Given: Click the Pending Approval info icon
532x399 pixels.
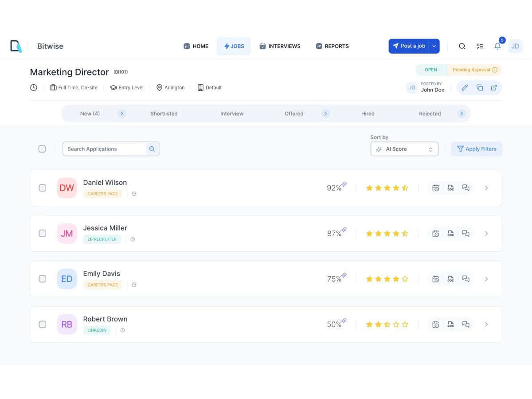Looking at the screenshot, I should click(495, 70).
